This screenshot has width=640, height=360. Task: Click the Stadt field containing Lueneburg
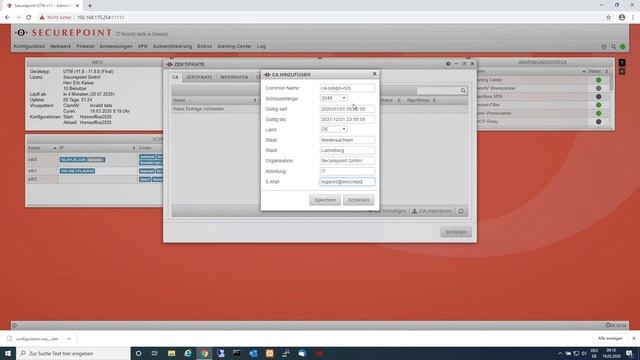pyautogui.click(x=347, y=151)
